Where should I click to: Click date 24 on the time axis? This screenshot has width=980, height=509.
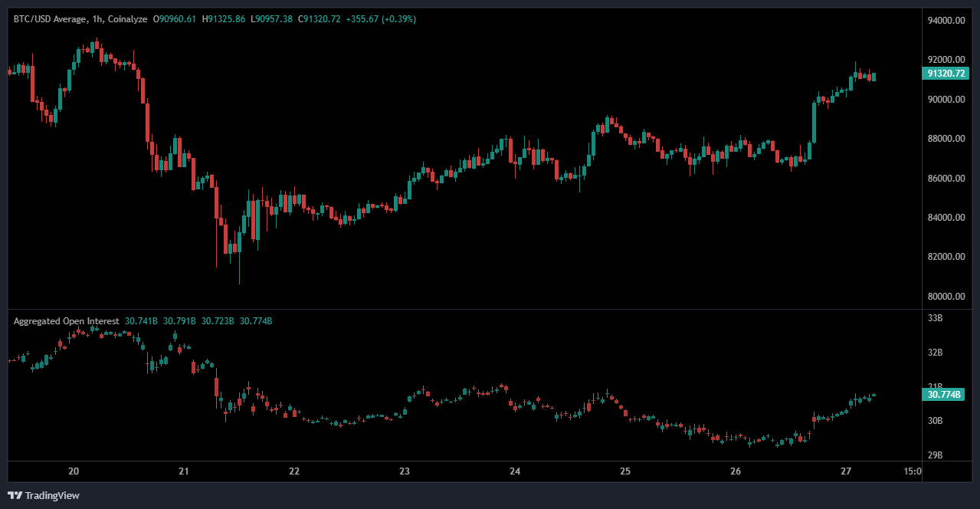[x=515, y=471]
